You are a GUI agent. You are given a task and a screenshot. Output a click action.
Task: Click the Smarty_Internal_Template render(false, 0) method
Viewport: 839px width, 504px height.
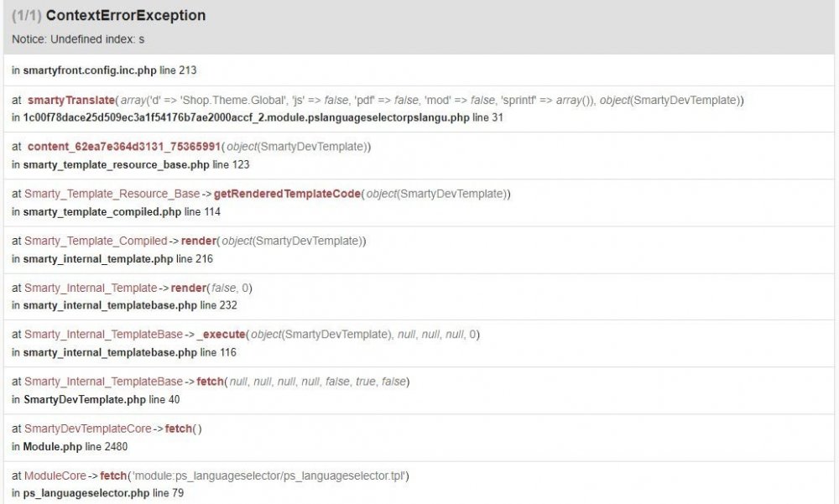coord(189,288)
